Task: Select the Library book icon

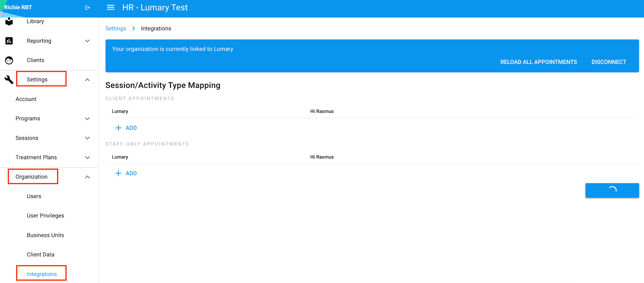Action: [x=9, y=21]
